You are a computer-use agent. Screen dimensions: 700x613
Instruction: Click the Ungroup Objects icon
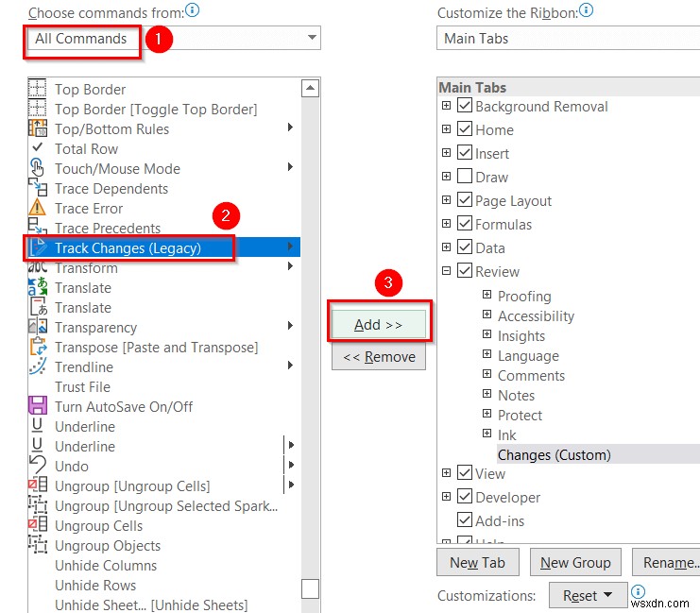coord(38,544)
